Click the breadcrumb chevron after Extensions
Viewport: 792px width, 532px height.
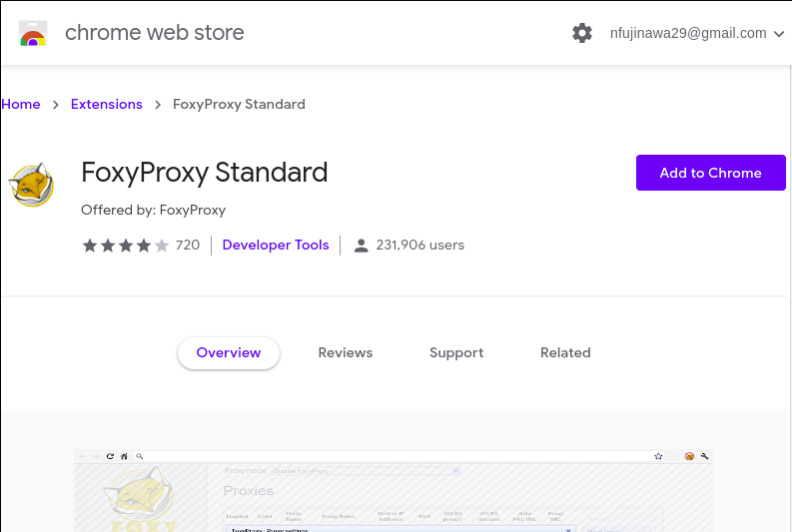(158, 105)
